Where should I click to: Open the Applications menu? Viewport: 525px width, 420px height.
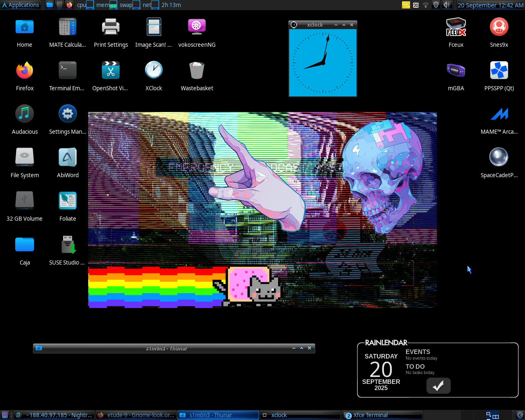tap(21, 5)
